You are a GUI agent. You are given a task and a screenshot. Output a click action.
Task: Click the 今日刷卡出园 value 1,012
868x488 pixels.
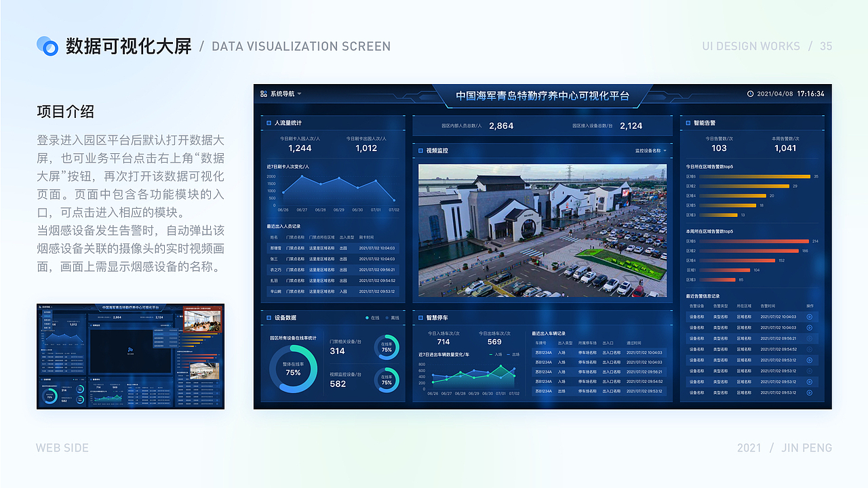pos(366,148)
